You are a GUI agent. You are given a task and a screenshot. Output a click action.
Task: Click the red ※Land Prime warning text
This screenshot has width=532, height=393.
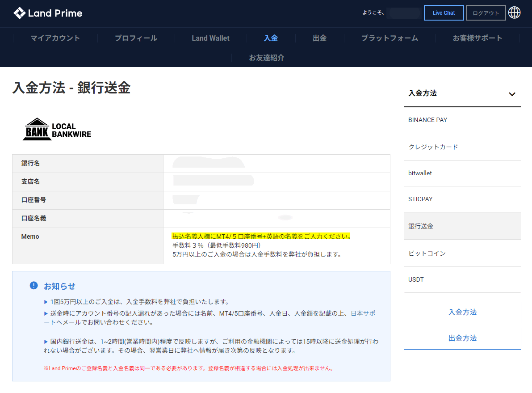click(189, 368)
